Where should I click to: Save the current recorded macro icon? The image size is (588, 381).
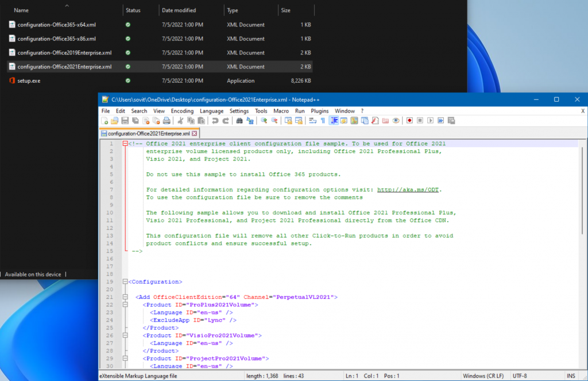(x=451, y=121)
